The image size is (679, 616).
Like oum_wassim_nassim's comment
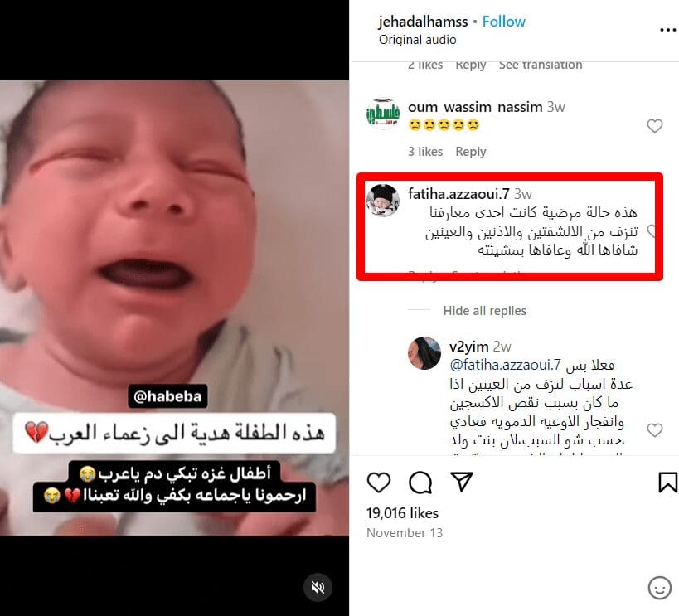[x=655, y=126]
